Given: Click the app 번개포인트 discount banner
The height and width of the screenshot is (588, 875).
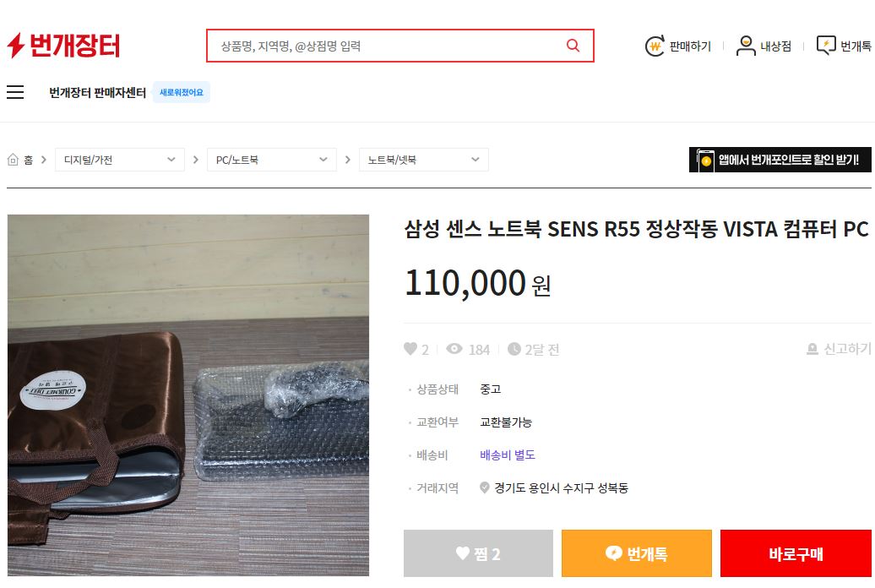Looking at the screenshot, I should pyautogui.click(x=780, y=160).
